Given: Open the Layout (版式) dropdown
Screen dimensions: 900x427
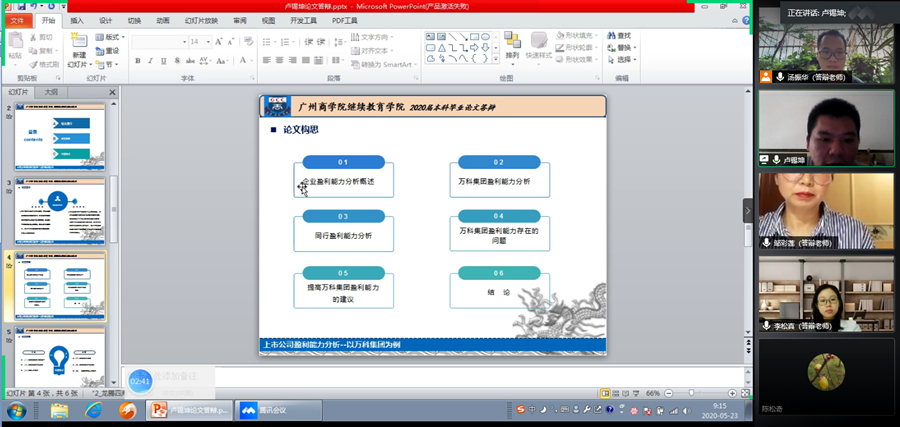Looking at the screenshot, I should pyautogui.click(x=110, y=37).
